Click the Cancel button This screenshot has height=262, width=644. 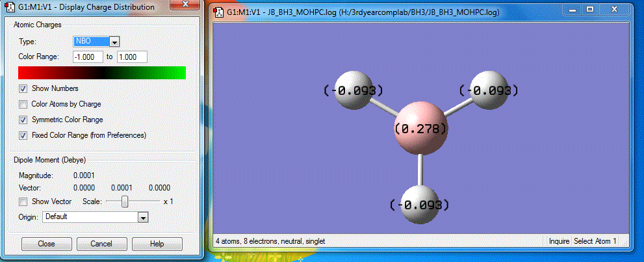(x=101, y=244)
